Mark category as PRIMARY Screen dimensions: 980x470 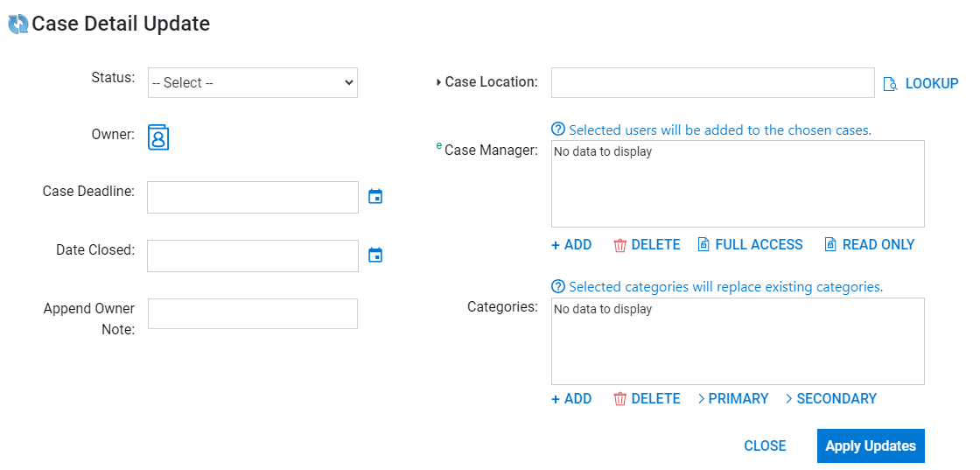[733, 398]
